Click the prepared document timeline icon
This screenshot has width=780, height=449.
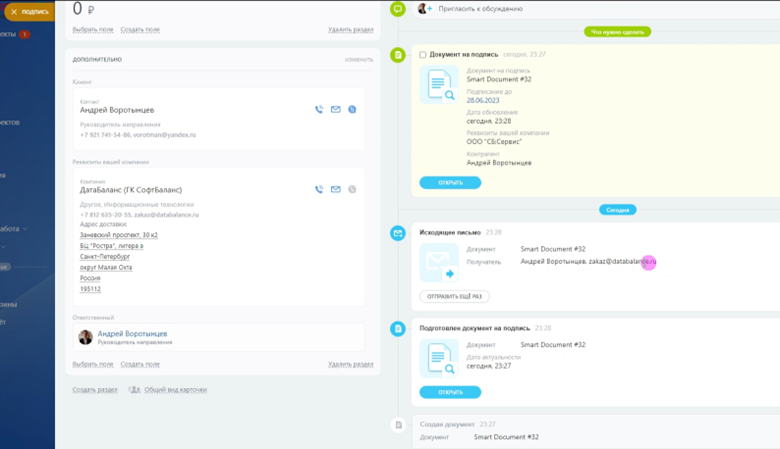(397, 329)
